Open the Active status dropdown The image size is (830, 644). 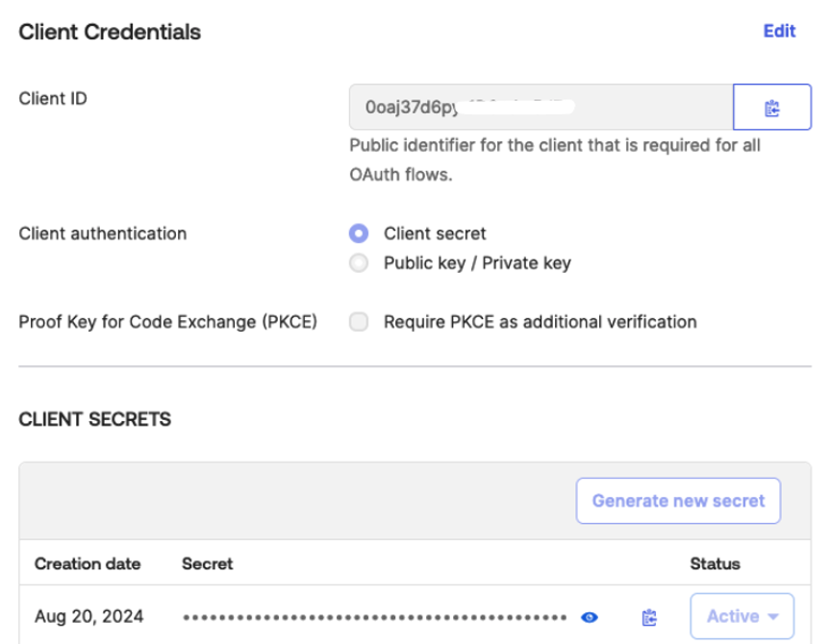pos(742,617)
